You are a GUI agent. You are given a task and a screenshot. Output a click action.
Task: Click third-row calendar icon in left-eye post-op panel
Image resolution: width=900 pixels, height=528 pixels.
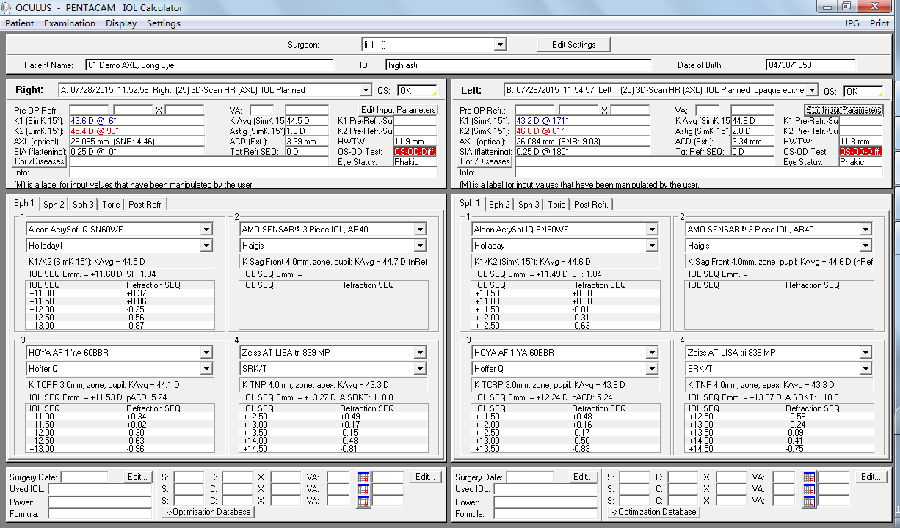[x=809, y=501]
